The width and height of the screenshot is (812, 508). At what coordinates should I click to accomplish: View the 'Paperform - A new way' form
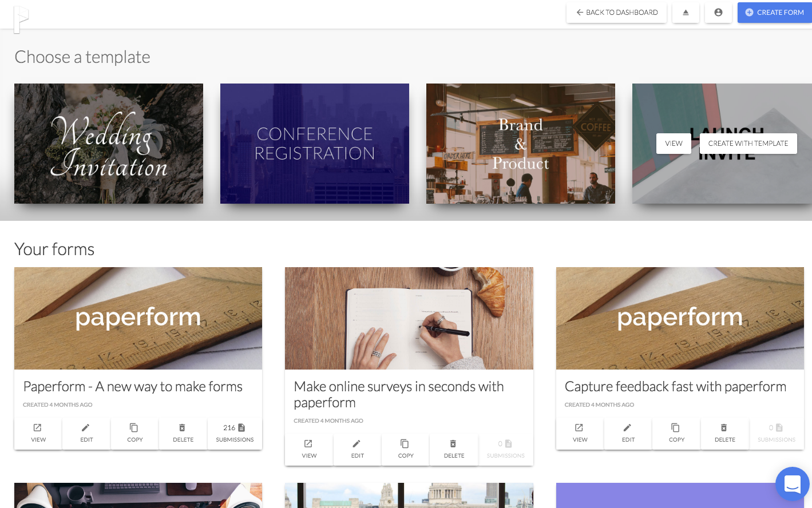click(38, 434)
